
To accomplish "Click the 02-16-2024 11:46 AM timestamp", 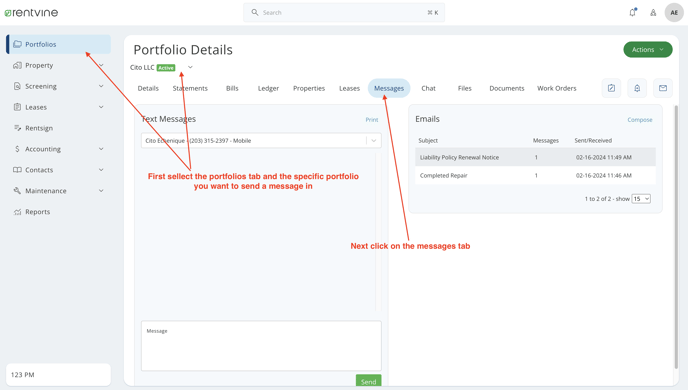I will point(603,175).
